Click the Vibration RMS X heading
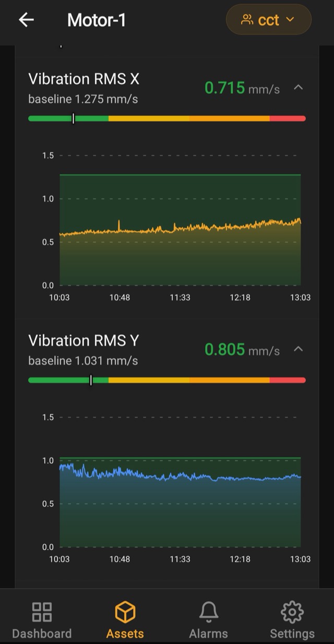This screenshot has width=334, height=644. click(83, 79)
